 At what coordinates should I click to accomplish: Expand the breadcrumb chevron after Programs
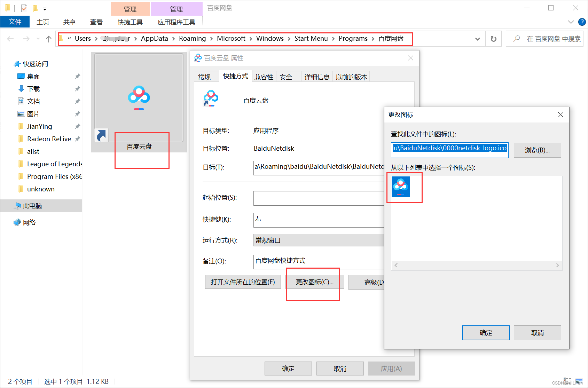[372, 39]
